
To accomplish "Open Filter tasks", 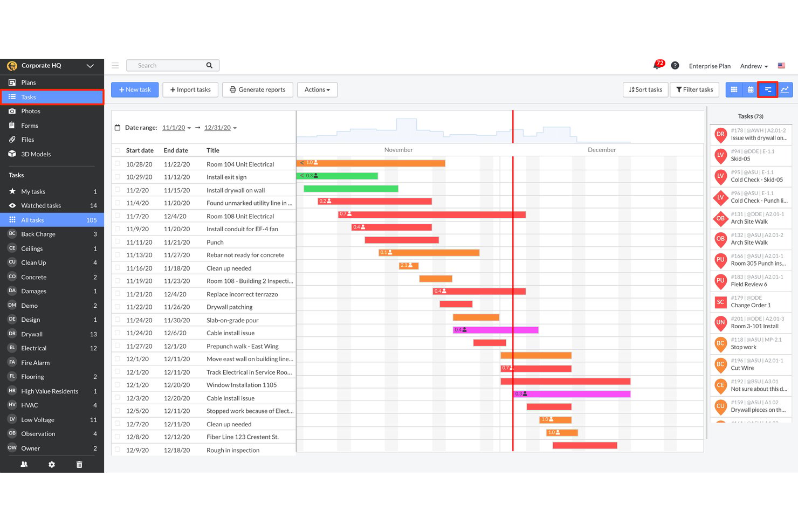I will 694,89.
